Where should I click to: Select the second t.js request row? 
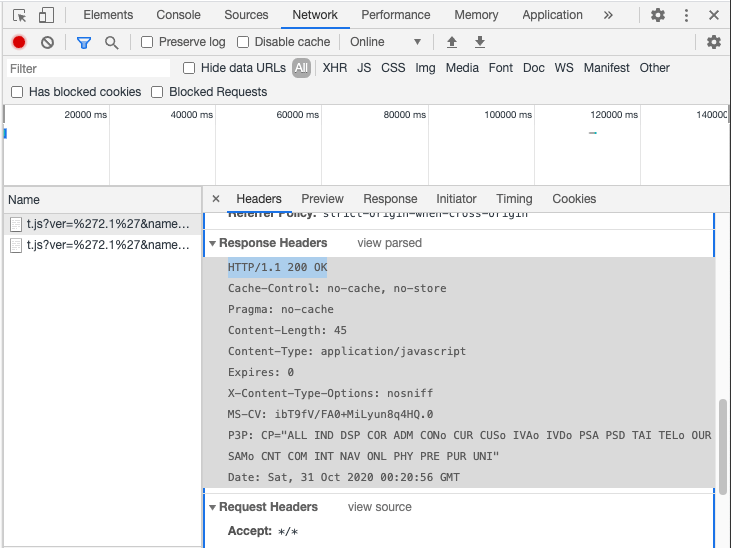(x=103, y=245)
